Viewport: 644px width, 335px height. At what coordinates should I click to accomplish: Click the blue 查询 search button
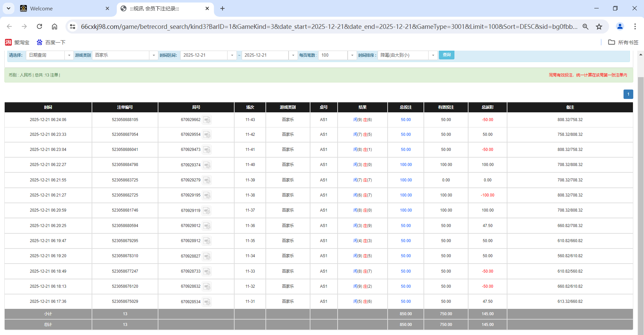(x=446, y=55)
